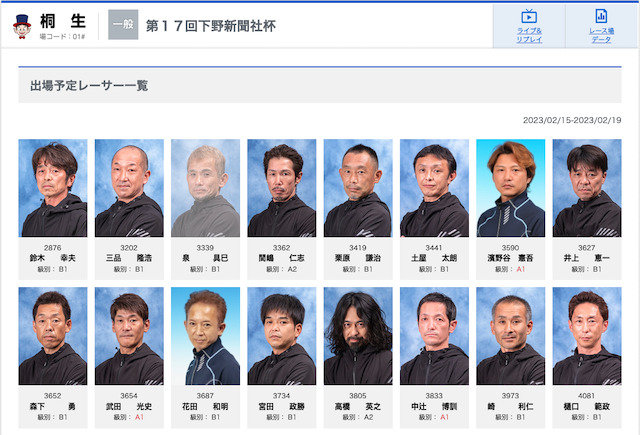Open long-haired racer 3805 photo
640x435 pixels.
click(x=358, y=336)
